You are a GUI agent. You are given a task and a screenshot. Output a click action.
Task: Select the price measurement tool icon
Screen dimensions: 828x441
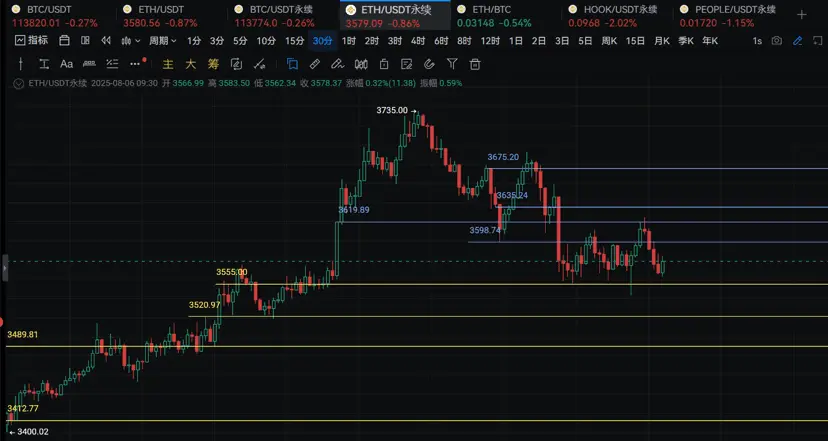44,64
